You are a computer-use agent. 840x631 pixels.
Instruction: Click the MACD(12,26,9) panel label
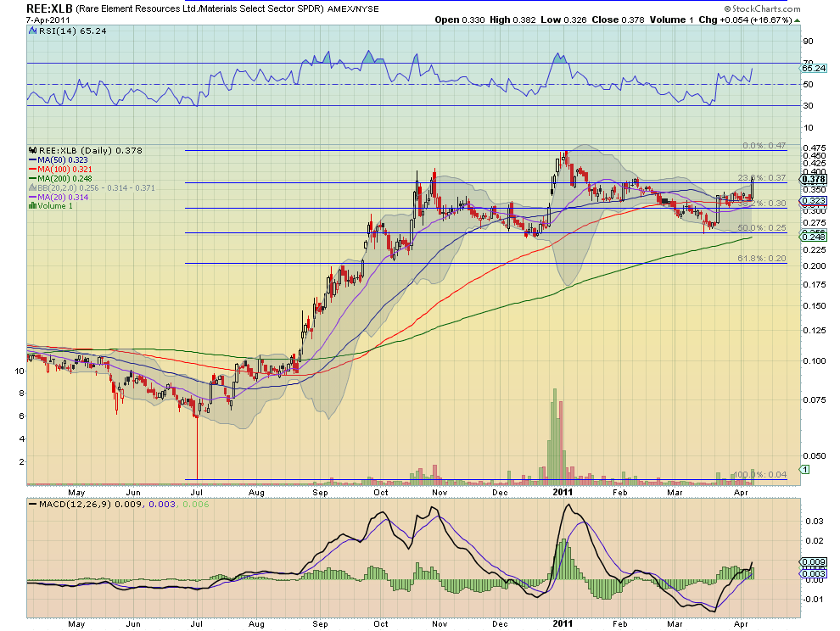coord(75,504)
